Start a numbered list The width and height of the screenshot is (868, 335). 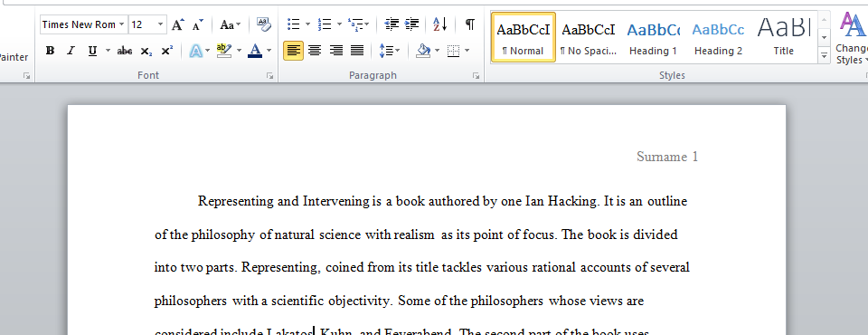point(325,24)
